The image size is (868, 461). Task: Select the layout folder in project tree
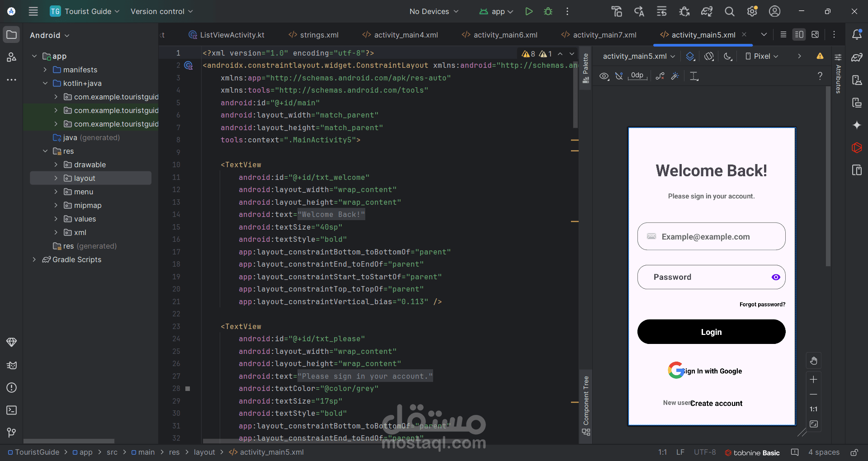pyautogui.click(x=90, y=178)
